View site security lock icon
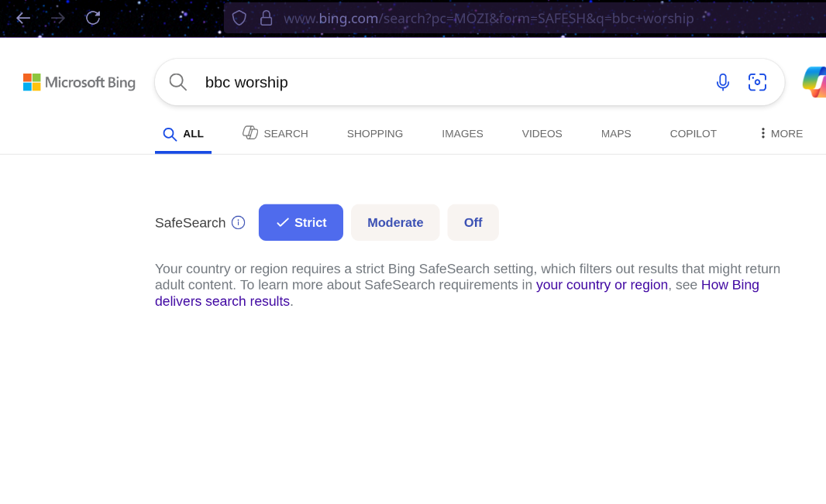The height and width of the screenshot is (504, 826). (266, 19)
